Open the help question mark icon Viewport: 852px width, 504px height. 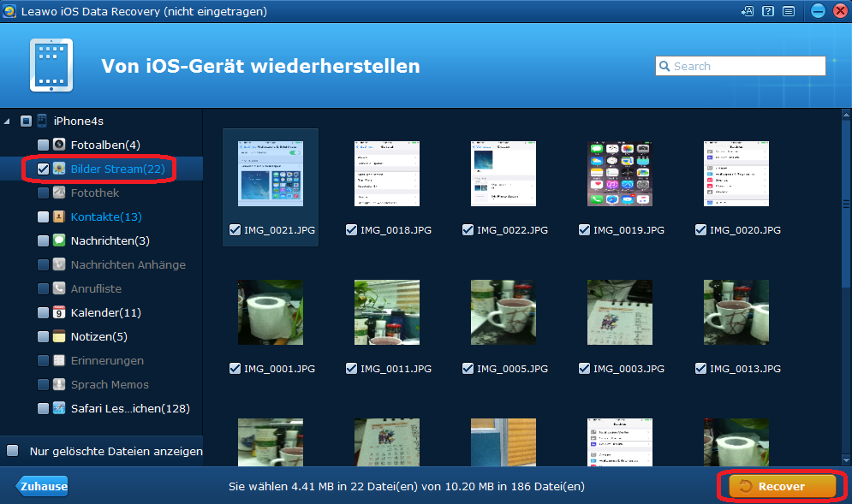768,11
